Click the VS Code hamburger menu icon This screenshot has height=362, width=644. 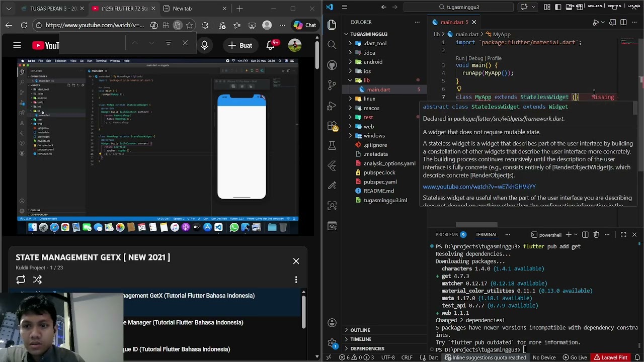pos(344,7)
